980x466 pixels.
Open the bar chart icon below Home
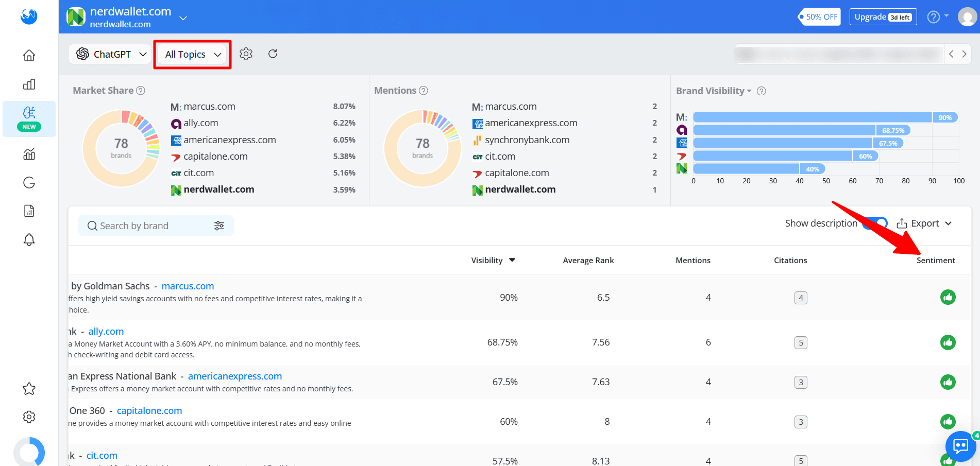[x=29, y=84]
